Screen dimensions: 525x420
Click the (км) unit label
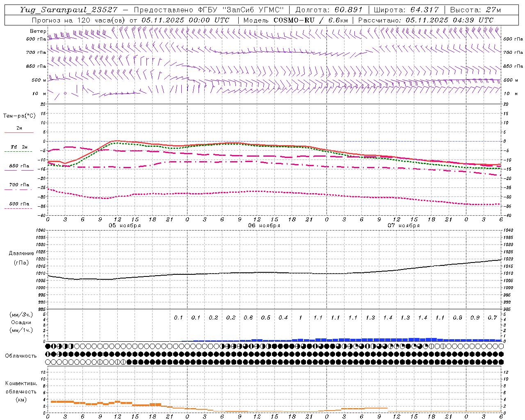(x=21, y=399)
